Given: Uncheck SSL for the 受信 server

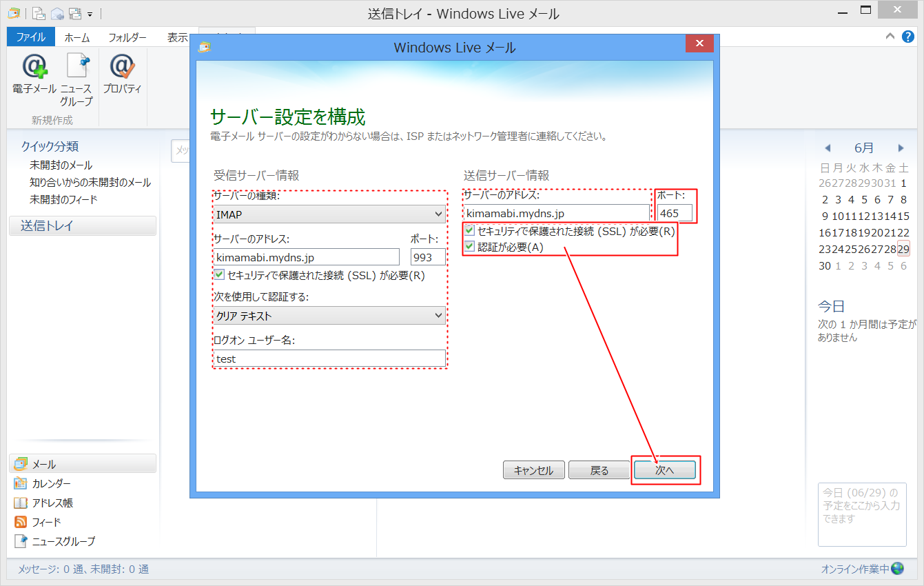Looking at the screenshot, I should (219, 274).
